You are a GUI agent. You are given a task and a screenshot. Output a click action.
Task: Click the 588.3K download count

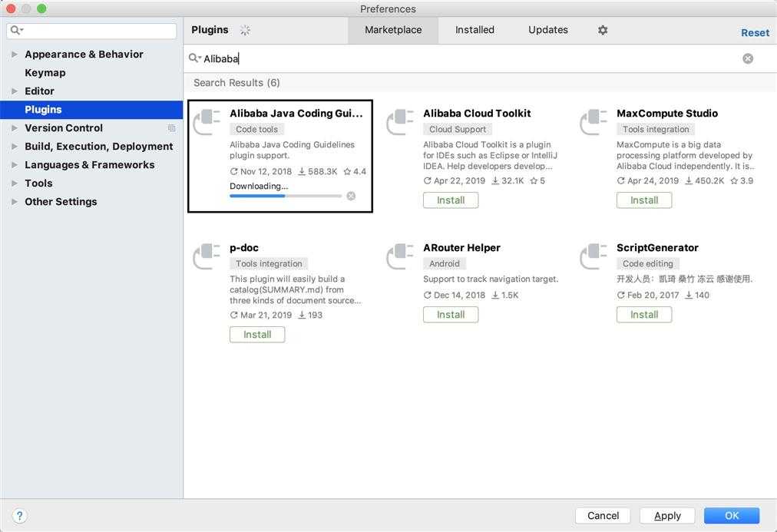[317, 171]
